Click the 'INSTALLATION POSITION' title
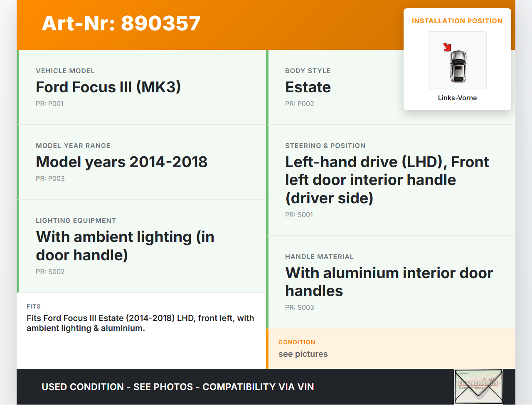 457,21
